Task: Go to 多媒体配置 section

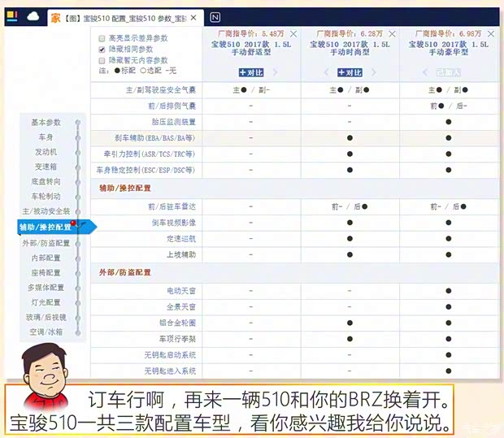Action: pos(46,287)
